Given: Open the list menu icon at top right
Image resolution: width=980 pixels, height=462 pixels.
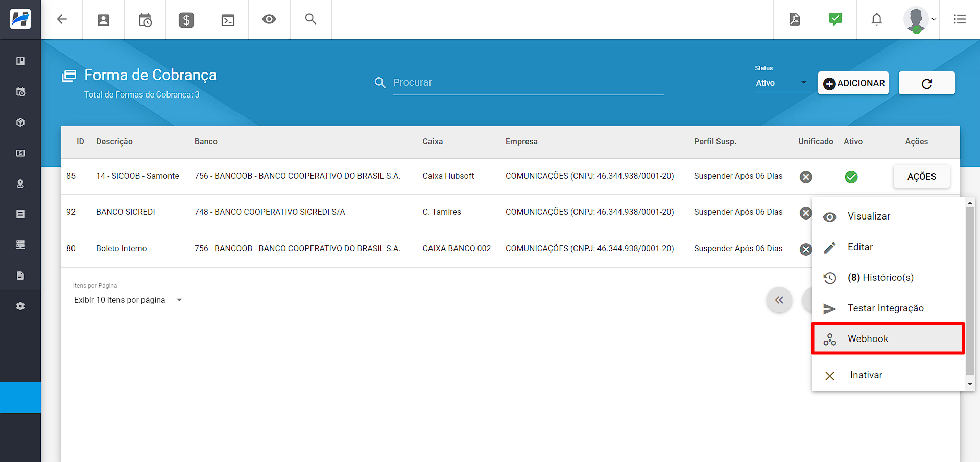Looking at the screenshot, I should click(x=960, y=19).
